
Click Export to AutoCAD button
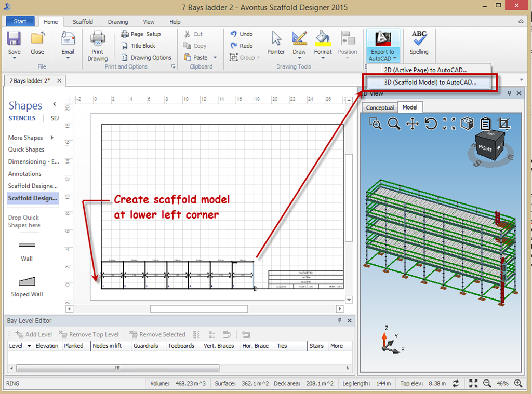tap(383, 46)
